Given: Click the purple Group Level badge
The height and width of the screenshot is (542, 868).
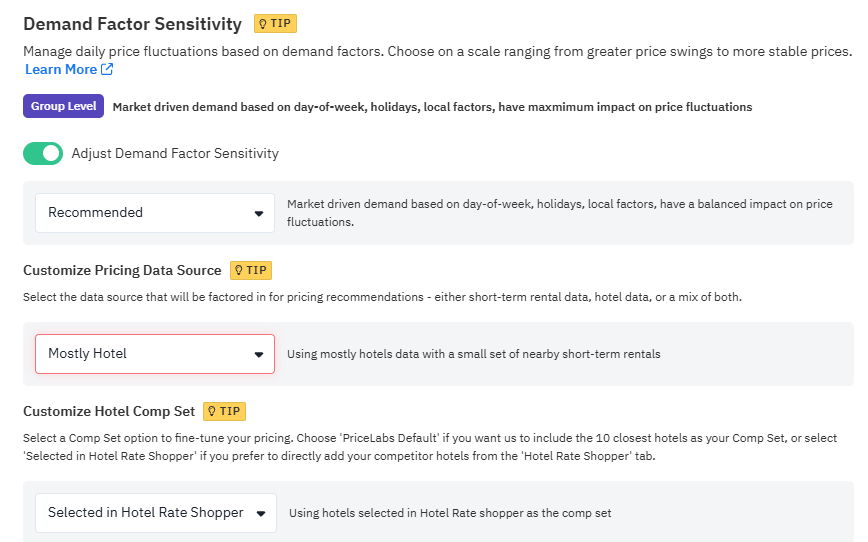Looking at the screenshot, I should 63,106.
